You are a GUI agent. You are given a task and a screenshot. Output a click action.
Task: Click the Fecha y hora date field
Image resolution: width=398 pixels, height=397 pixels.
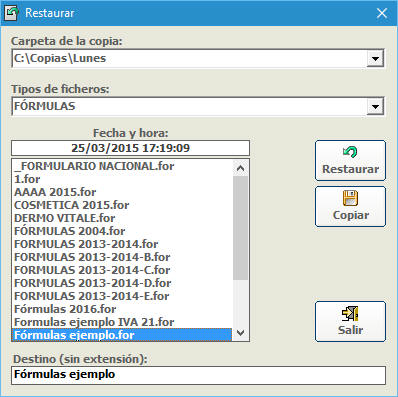tap(130, 148)
